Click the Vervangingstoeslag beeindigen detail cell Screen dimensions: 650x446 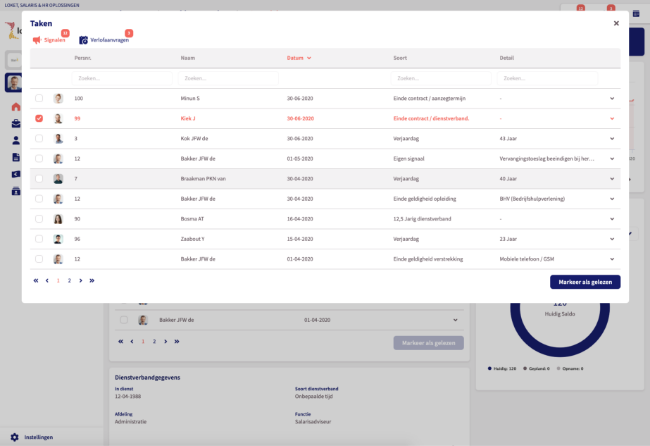(x=546, y=159)
